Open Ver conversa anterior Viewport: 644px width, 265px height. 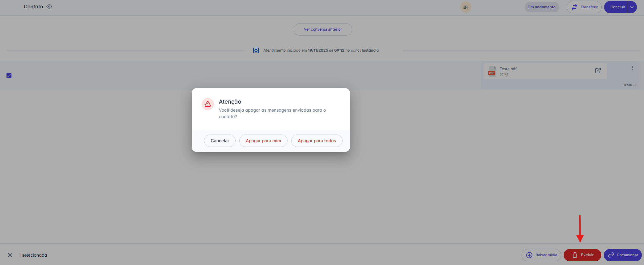[323, 29]
